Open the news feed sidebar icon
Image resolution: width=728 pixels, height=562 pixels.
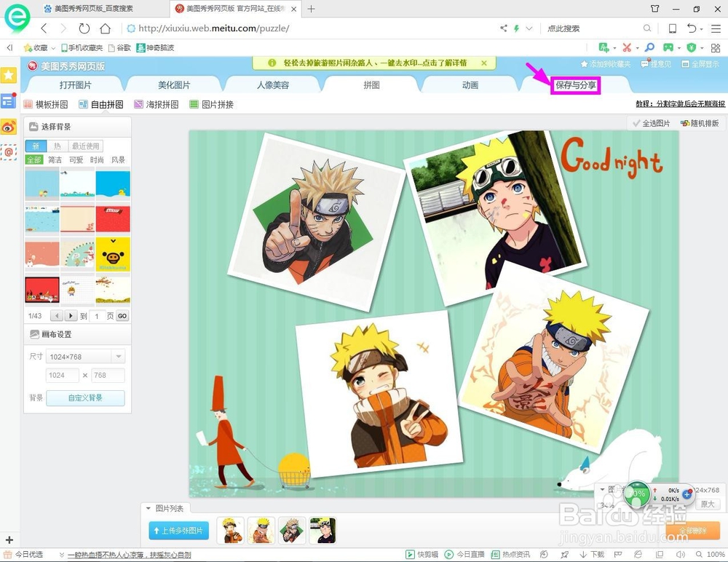coord(9,100)
